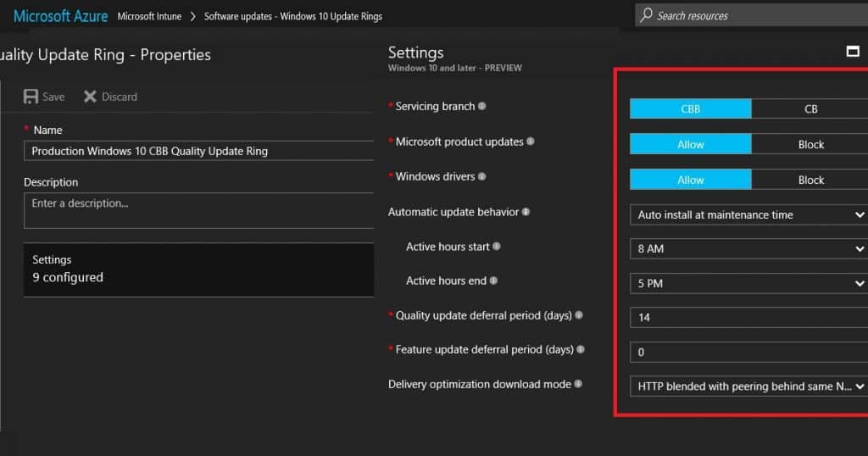Show info for Active hours start

(x=497, y=247)
